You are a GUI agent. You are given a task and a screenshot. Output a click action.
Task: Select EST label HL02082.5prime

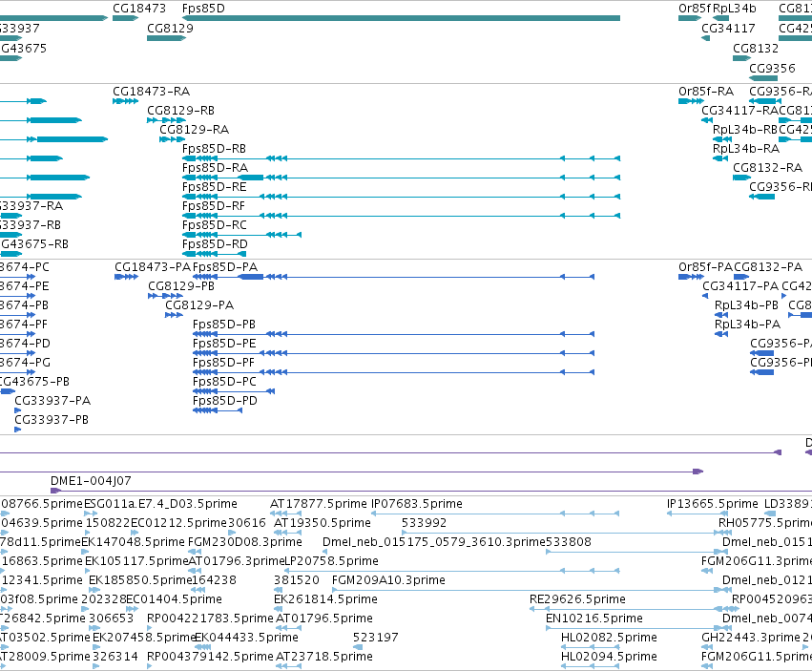point(609,638)
